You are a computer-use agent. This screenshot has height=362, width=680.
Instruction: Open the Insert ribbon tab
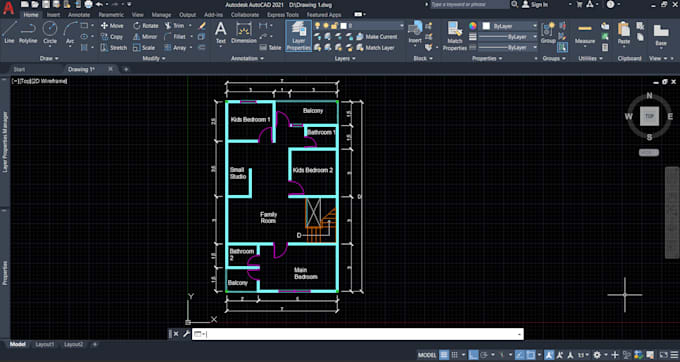[x=53, y=15]
